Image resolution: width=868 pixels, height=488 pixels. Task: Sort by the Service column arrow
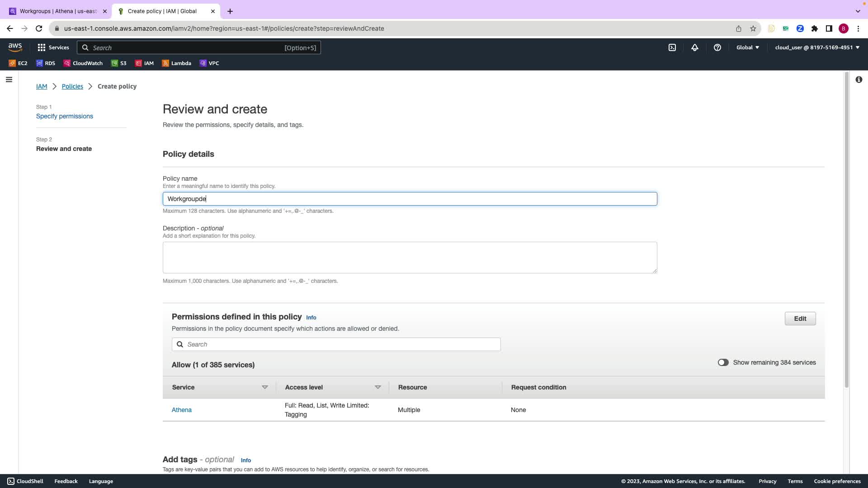point(265,387)
